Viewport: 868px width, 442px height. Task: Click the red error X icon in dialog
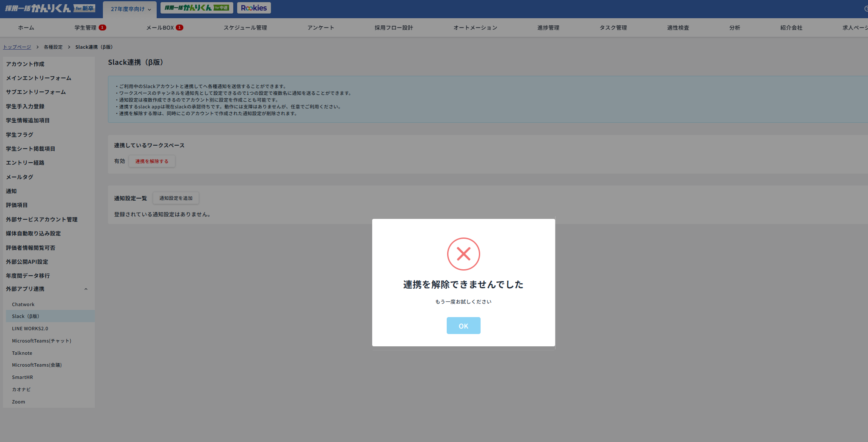(x=463, y=254)
